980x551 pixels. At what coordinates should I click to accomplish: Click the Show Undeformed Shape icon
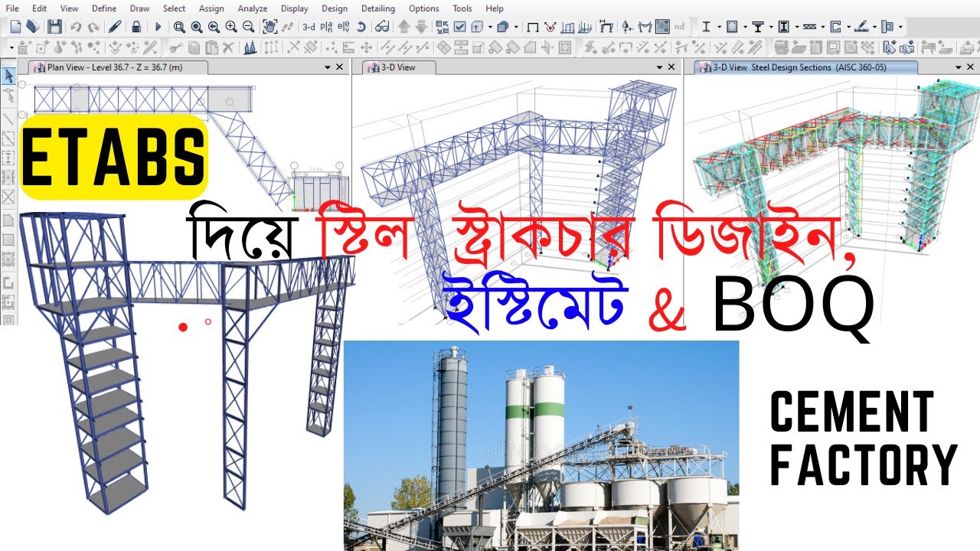532,27
